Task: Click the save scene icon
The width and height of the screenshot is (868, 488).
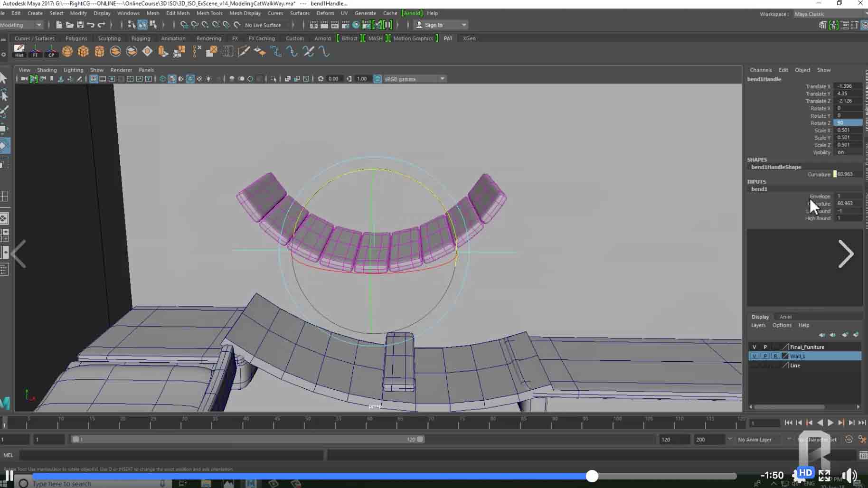Action: (x=80, y=25)
